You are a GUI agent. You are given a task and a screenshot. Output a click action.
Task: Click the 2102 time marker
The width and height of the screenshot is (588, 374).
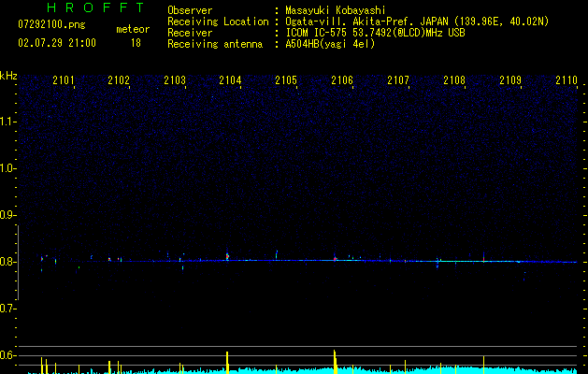pos(119,79)
